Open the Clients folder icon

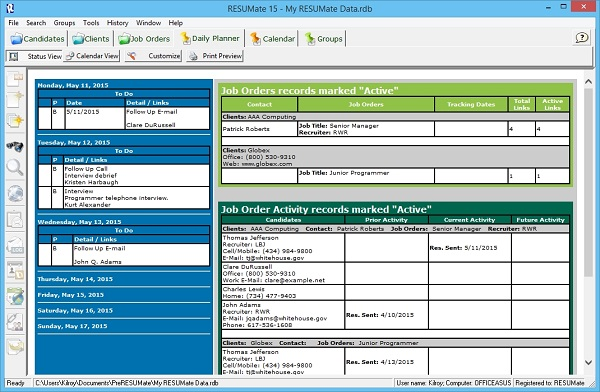pos(78,39)
